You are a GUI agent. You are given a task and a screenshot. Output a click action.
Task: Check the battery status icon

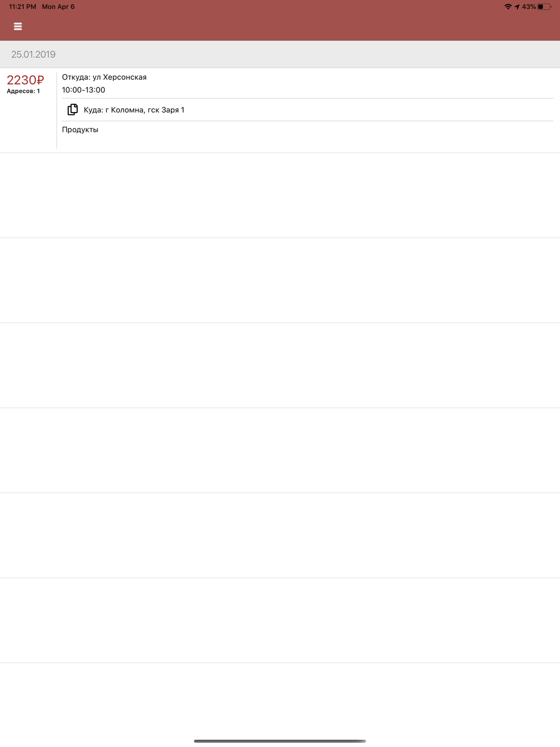click(544, 7)
